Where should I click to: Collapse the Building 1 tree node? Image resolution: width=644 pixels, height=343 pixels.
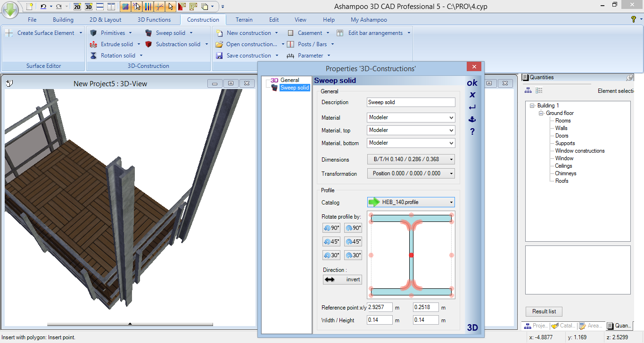pos(532,106)
